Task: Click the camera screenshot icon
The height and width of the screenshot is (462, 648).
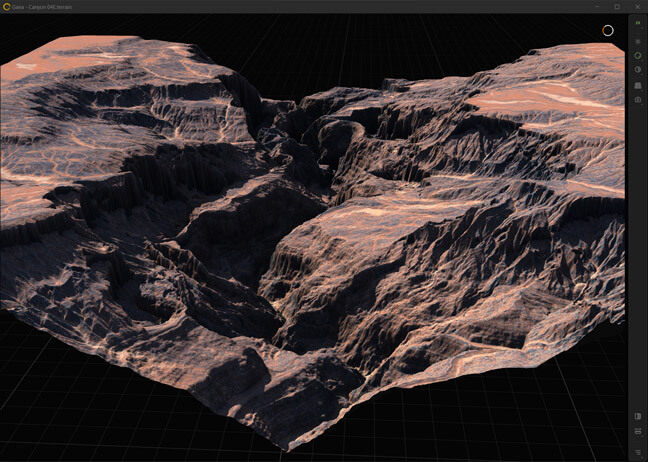Action: (638, 100)
